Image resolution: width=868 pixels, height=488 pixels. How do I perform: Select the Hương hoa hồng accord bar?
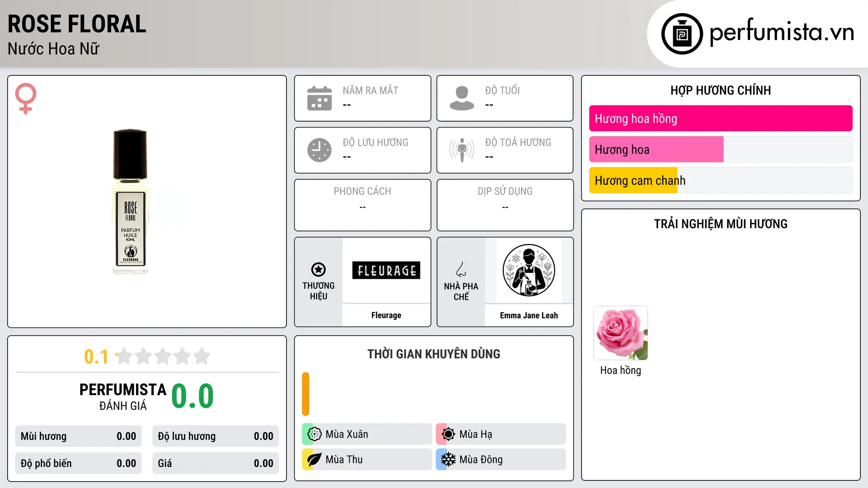[721, 119]
